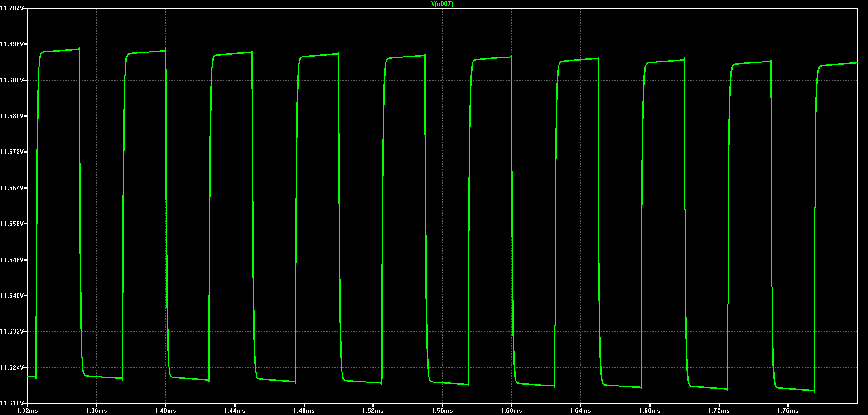Select the 11.688V axis value

[11, 80]
